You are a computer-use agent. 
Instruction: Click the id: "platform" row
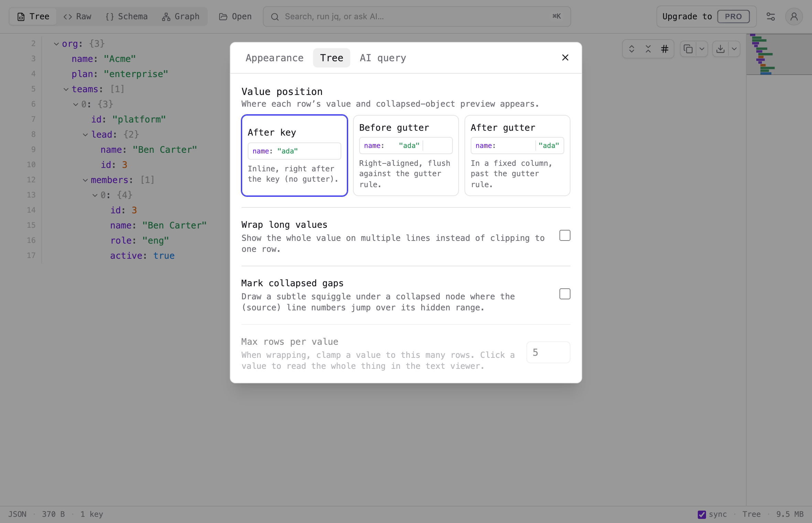click(x=128, y=119)
